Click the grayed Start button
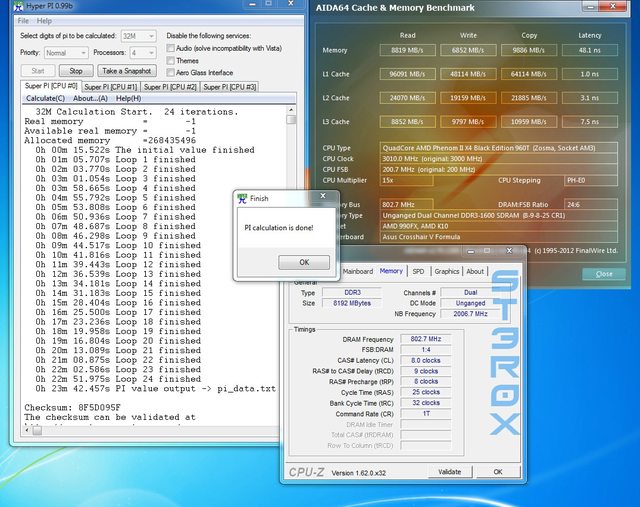This screenshot has width=640, height=507. click(38, 71)
